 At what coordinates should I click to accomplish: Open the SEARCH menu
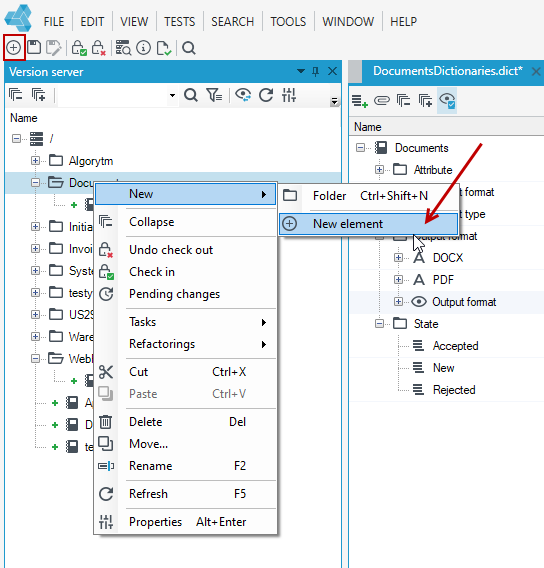coord(233,22)
